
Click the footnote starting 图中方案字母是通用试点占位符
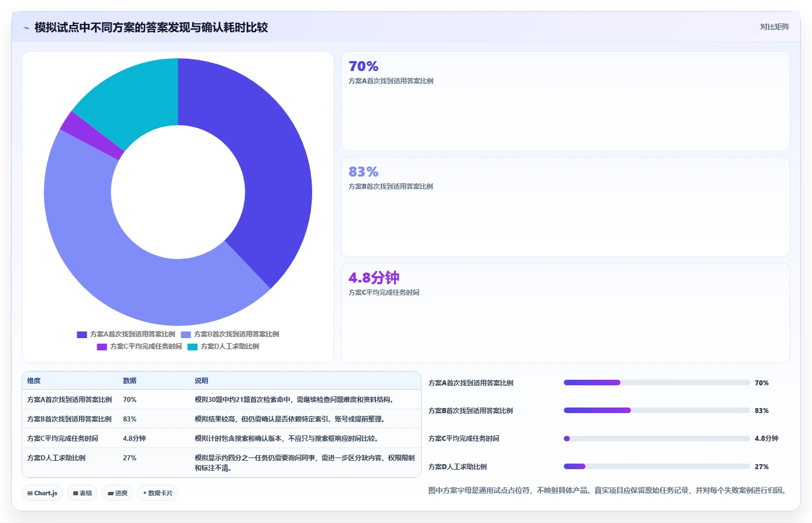coord(609,490)
